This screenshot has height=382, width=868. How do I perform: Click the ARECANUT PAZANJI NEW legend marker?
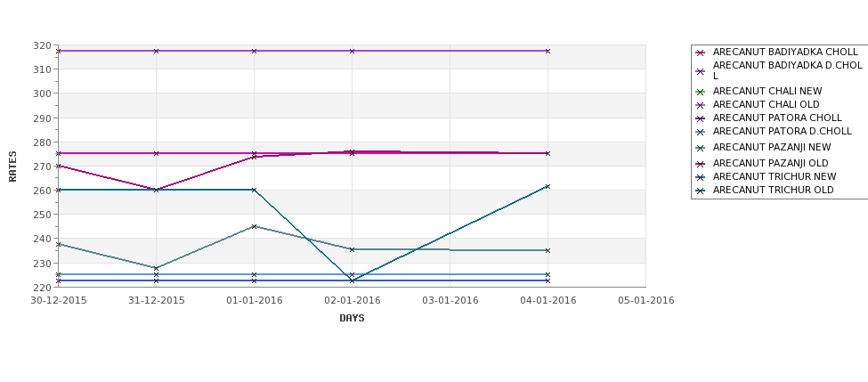[x=700, y=148]
